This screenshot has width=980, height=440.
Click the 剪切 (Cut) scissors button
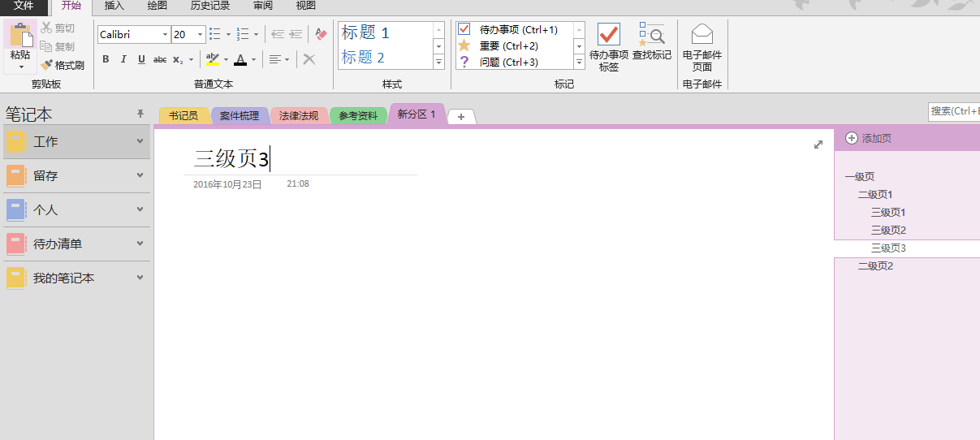[x=58, y=28]
